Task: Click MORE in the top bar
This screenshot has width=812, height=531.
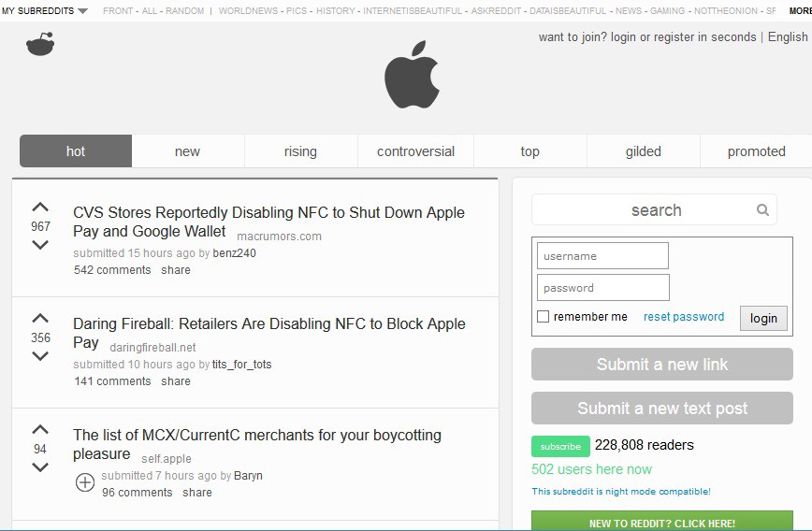Action: coord(800,10)
